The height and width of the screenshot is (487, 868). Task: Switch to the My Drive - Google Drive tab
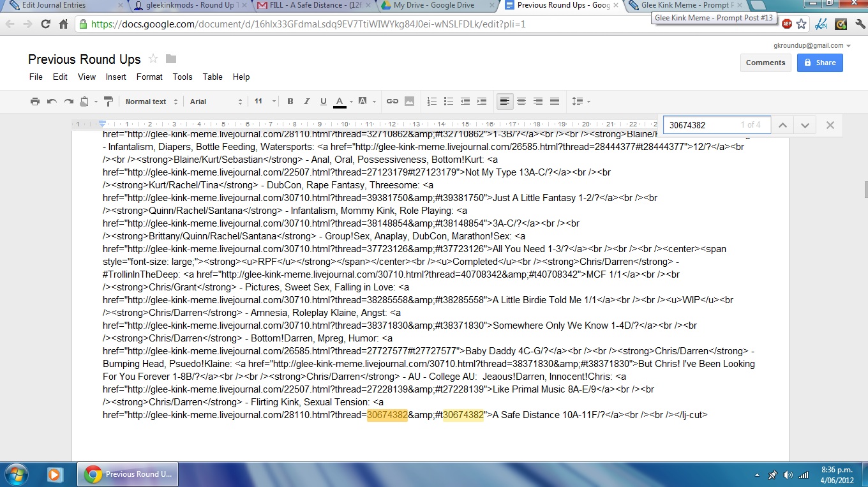point(437,5)
